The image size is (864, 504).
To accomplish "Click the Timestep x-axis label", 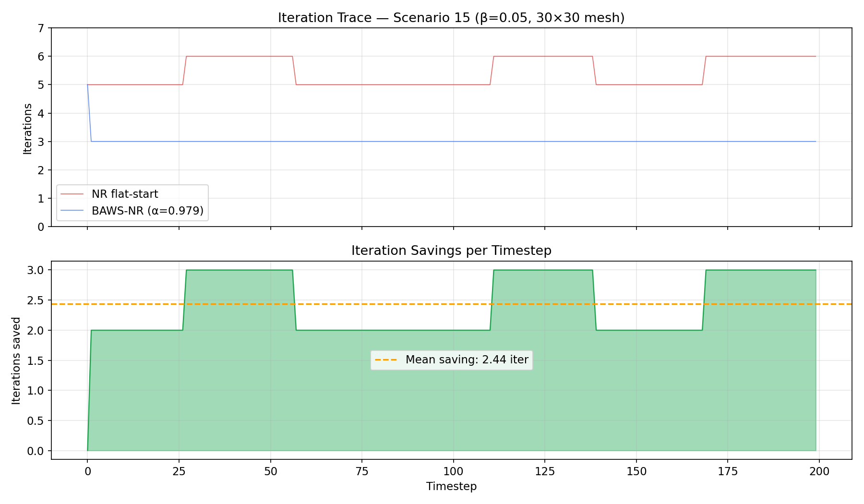I will tap(450, 486).
